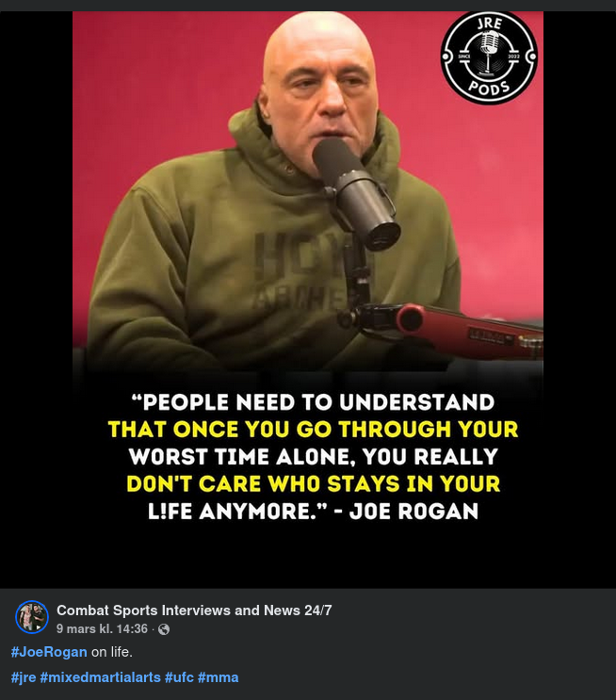
Task: Click the "PEOPLE NEED TO UNDERSTAND" quote line
Action: coord(314,401)
